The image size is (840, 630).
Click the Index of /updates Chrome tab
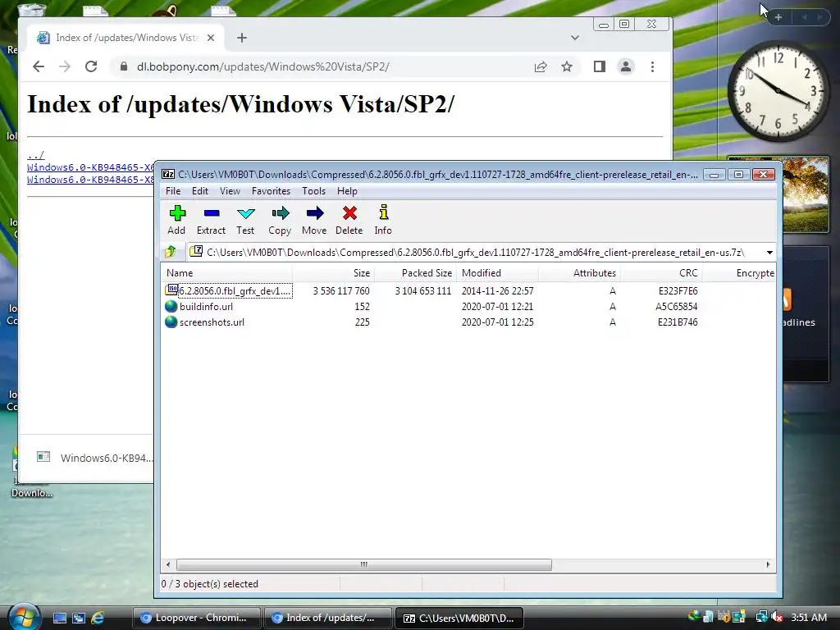(126, 38)
